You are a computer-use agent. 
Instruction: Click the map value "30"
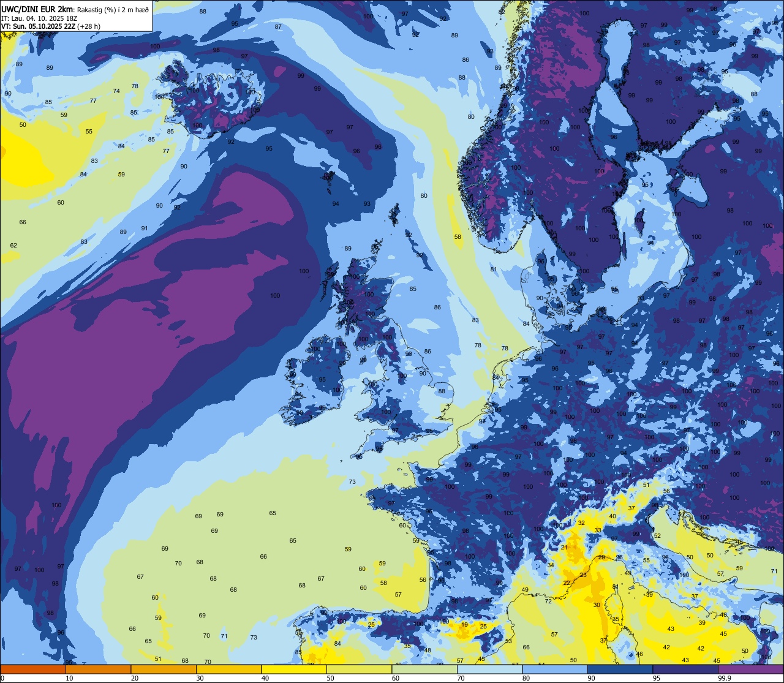tap(597, 605)
